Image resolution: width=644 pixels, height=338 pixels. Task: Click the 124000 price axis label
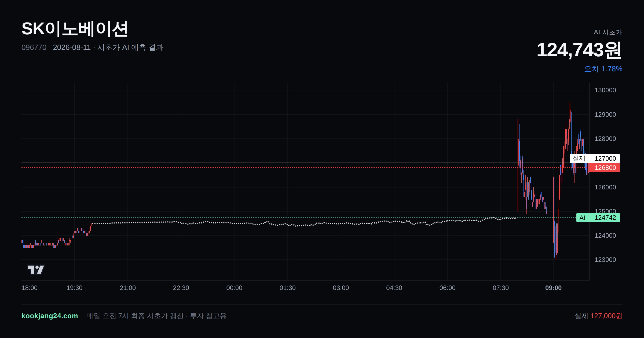point(605,236)
